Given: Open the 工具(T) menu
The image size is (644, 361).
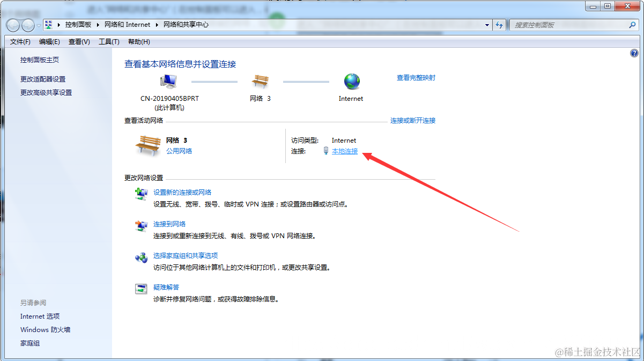Looking at the screenshot, I should pos(109,41).
